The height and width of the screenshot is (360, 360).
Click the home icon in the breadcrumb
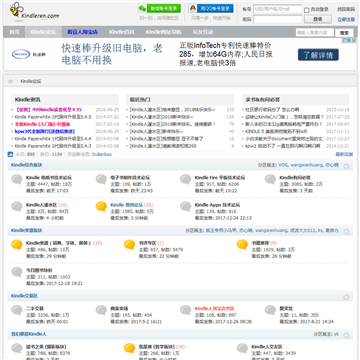click(10, 81)
